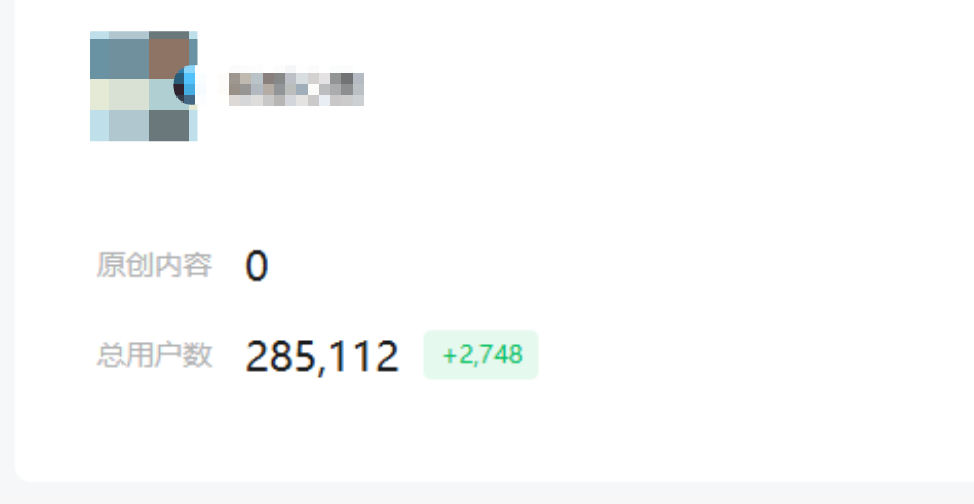Click the verification mark overlapping the avatar
The width and height of the screenshot is (974, 504).
point(185,85)
